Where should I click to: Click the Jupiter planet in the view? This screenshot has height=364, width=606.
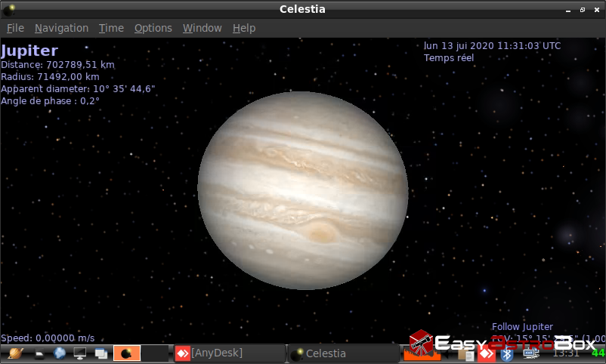tap(303, 190)
